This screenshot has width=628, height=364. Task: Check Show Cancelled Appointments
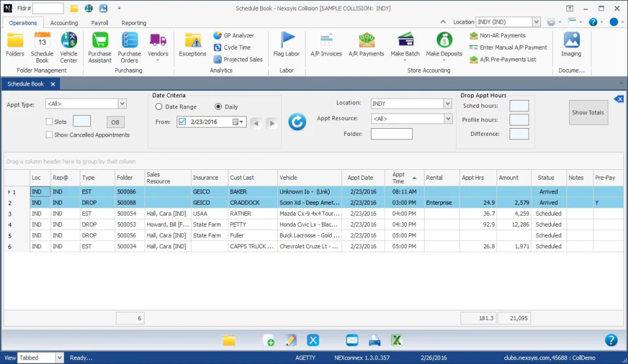coord(50,135)
